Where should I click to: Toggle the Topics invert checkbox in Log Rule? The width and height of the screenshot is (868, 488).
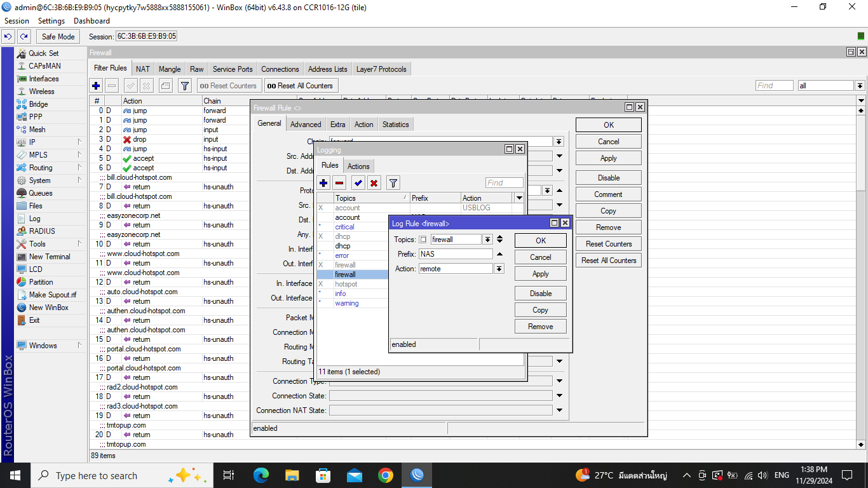423,240
